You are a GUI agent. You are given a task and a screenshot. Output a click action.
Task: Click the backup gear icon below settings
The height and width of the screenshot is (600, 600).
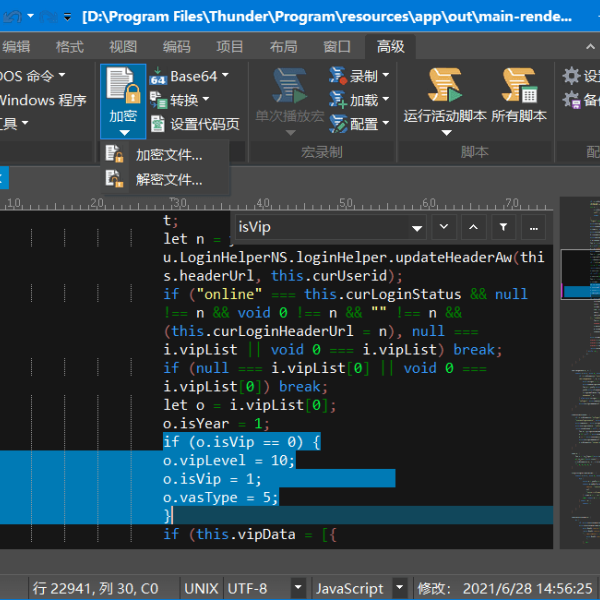[572, 100]
